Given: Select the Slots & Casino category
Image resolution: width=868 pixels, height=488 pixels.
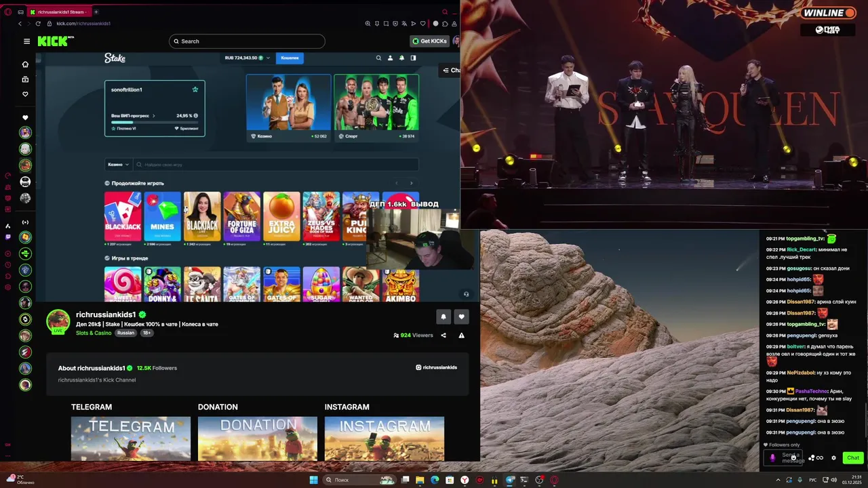Looking at the screenshot, I should pos(94,333).
